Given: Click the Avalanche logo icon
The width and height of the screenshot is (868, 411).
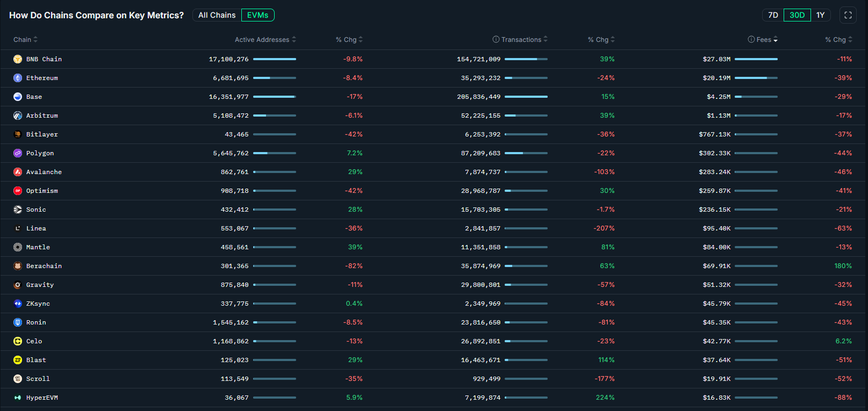Looking at the screenshot, I should 18,172.
